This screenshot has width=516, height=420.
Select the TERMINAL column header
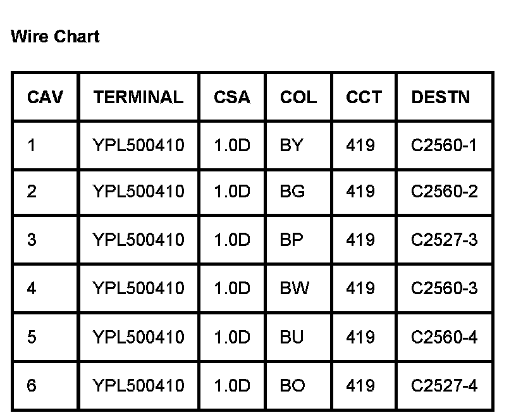(x=138, y=97)
